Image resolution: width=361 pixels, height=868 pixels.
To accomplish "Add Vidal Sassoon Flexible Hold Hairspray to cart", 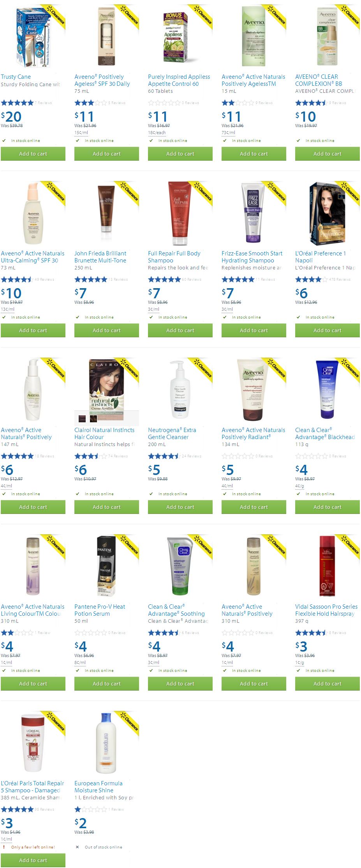I will pos(328,684).
